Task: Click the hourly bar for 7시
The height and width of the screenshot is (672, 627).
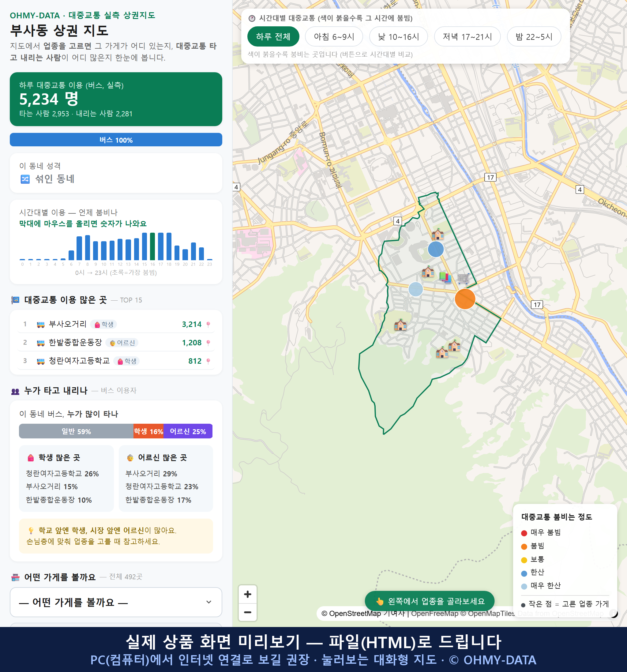Action: click(x=79, y=248)
